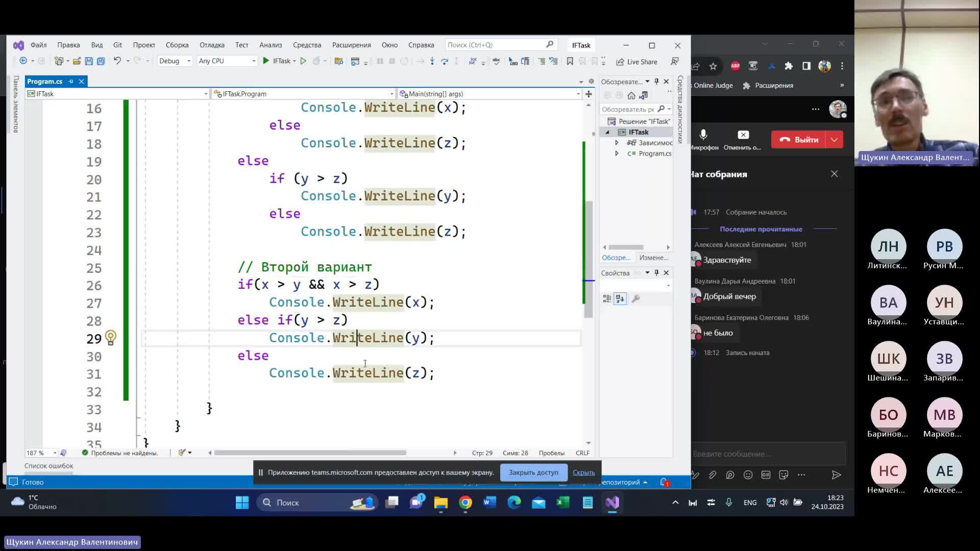The height and width of the screenshot is (551, 980).
Task: Click the Visual Studio logo icon in title bar
Action: 18,45
